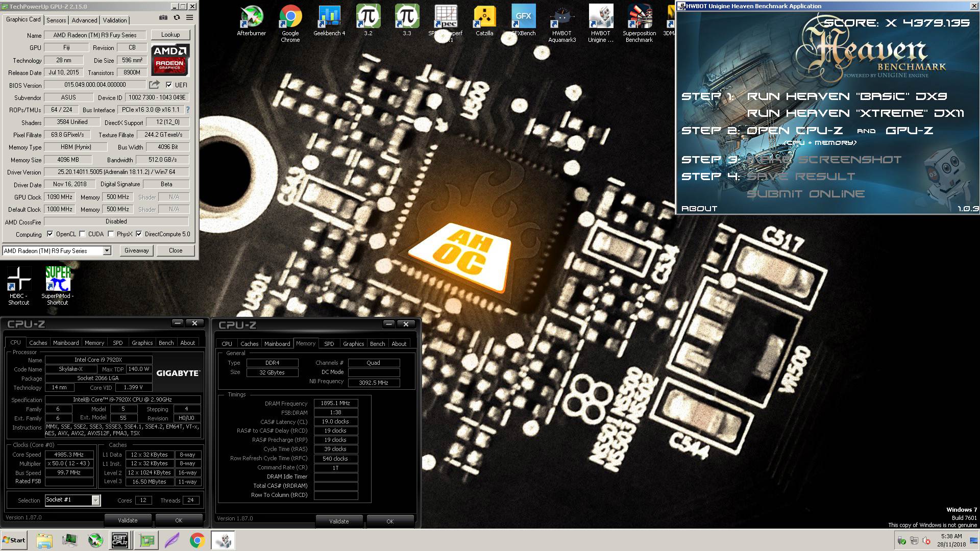
Task: Toggle the DirectCompute 5.0 checkbox
Action: pyautogui.click(x=139, y=234)
